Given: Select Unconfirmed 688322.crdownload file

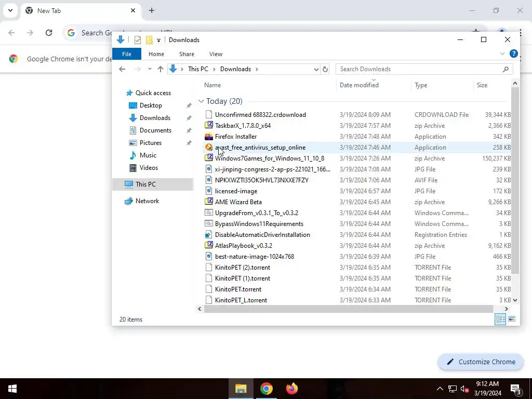Looking at the screenshot, I should 260,115.
